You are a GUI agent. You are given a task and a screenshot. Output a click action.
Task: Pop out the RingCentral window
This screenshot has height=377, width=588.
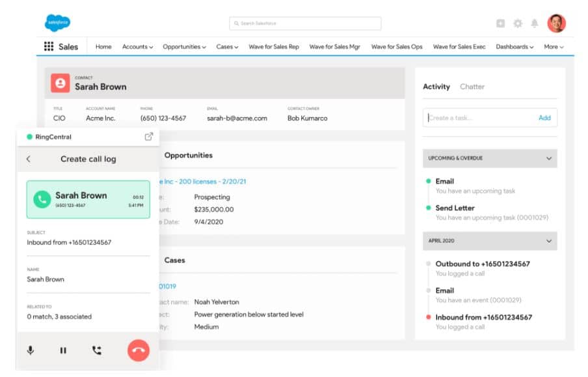150,137
